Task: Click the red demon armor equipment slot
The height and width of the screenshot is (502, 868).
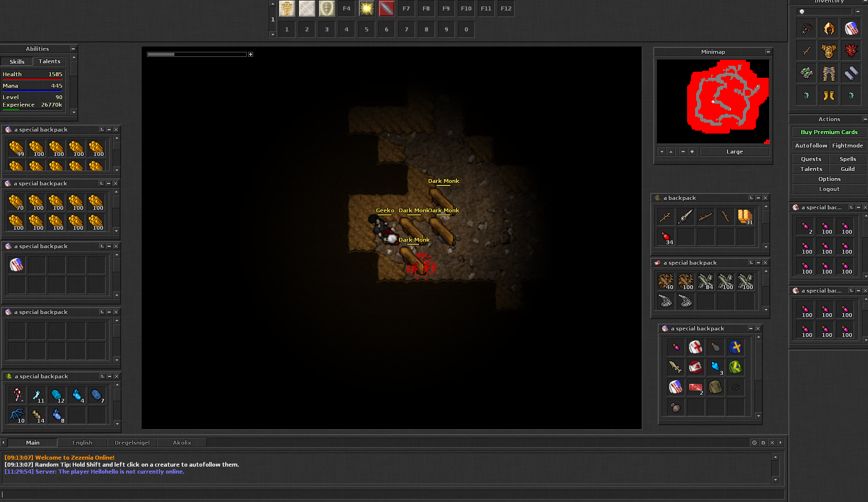Action: (852, 50)
